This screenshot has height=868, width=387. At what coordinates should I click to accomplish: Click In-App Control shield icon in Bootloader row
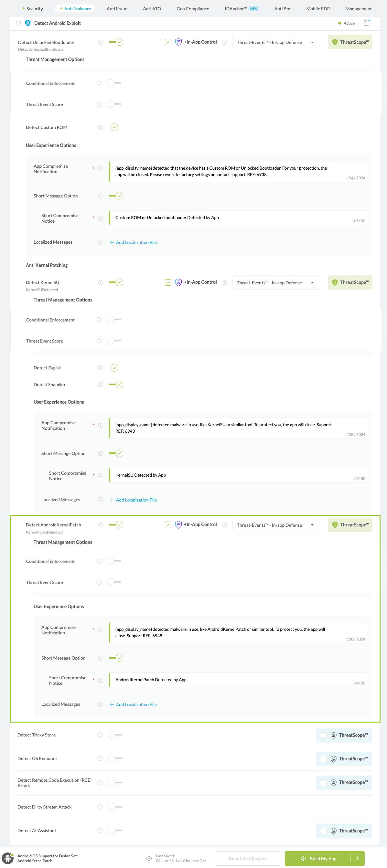[x=178, y=42]
